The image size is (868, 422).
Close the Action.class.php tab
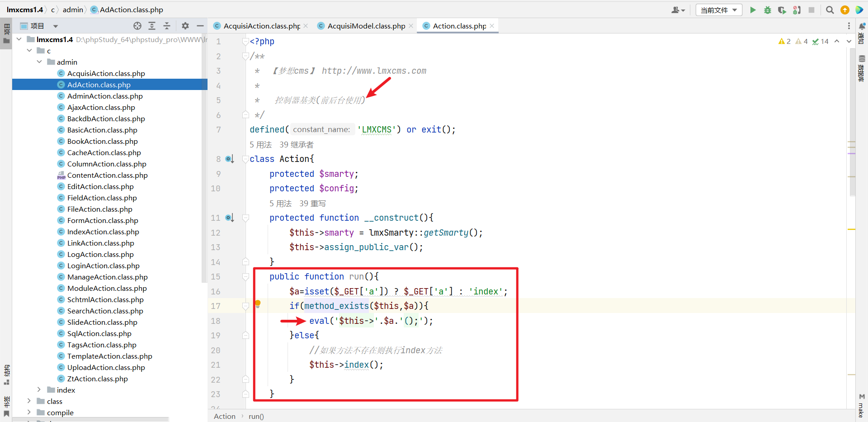point(492,26)
